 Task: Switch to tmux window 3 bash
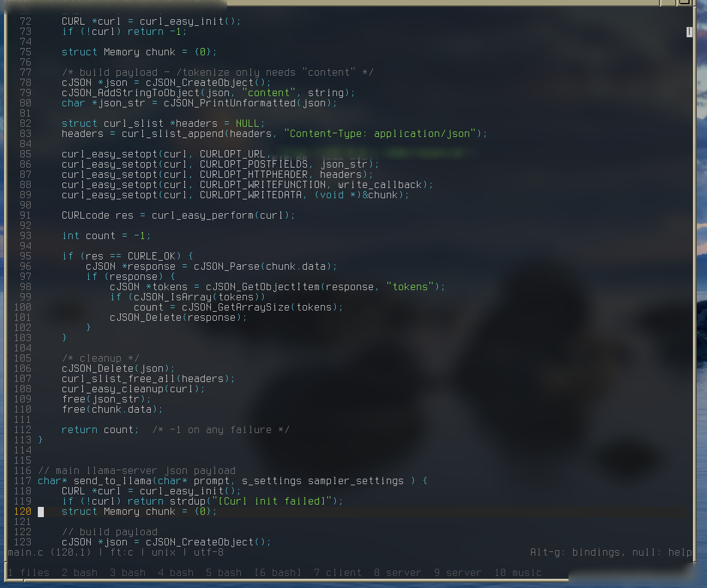pyautogui.click(x=127, y=572)
